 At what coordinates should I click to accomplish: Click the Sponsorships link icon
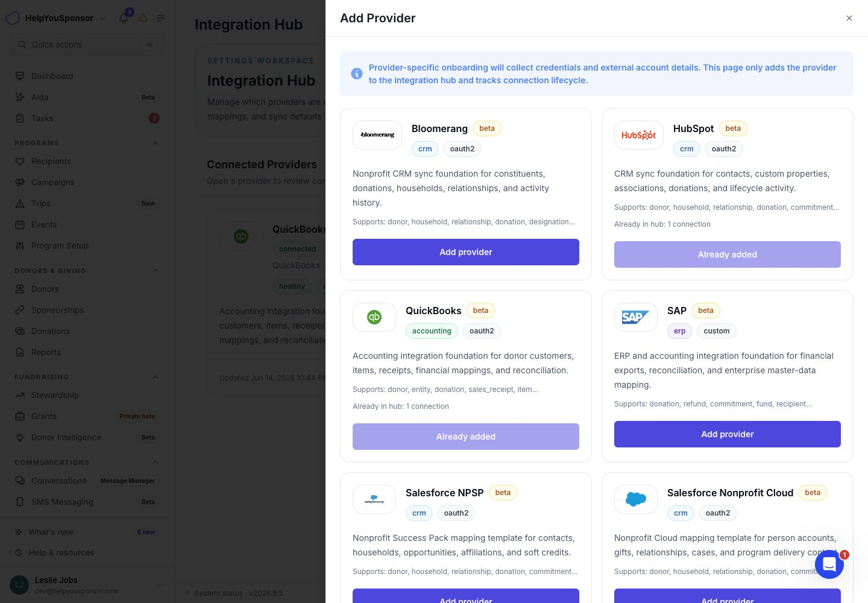20,310
